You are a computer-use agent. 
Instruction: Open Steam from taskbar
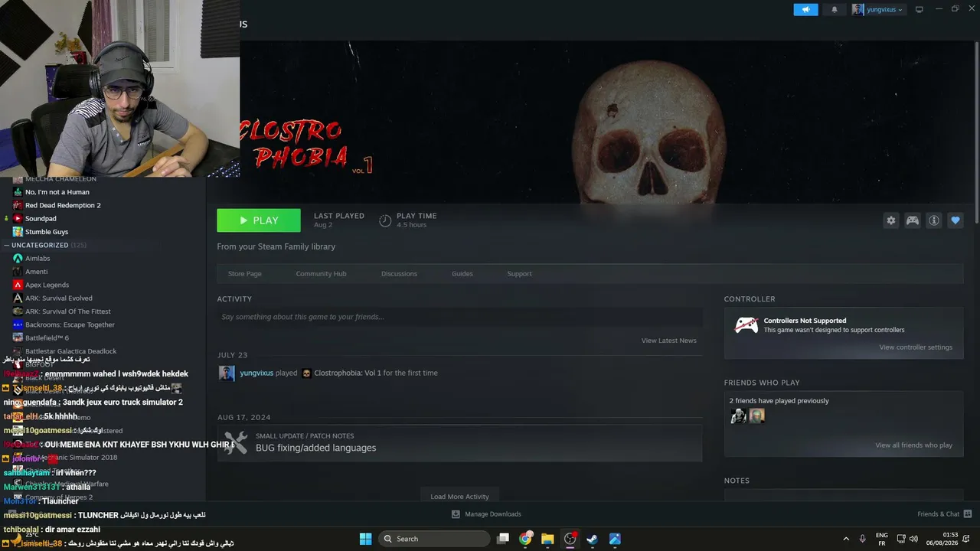pos(592,539)
